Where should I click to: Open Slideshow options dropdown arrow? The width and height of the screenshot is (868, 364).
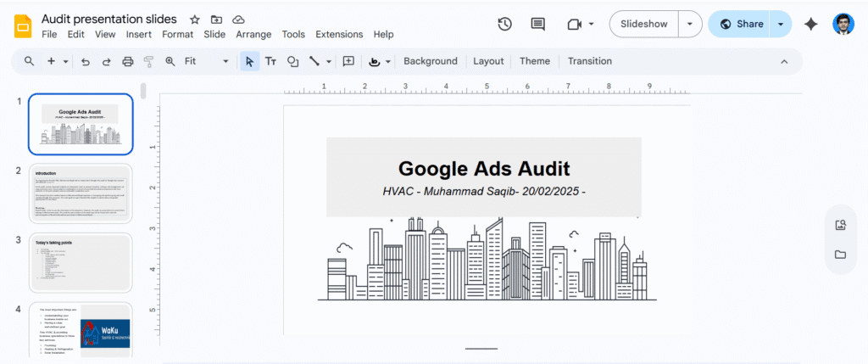(x=690, y=25)
